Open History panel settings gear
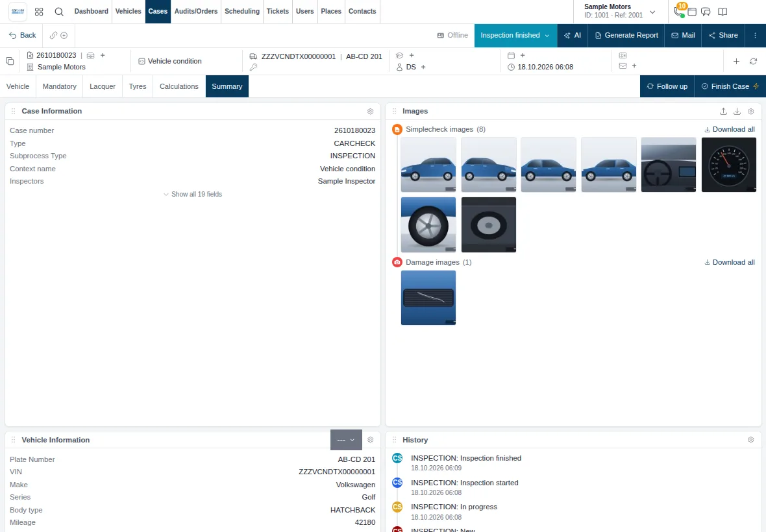 [x=751, y=440]
